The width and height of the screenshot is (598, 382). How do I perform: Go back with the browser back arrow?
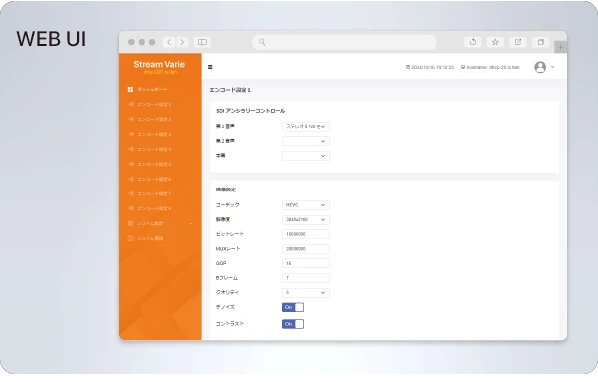[x=169, y=42]
